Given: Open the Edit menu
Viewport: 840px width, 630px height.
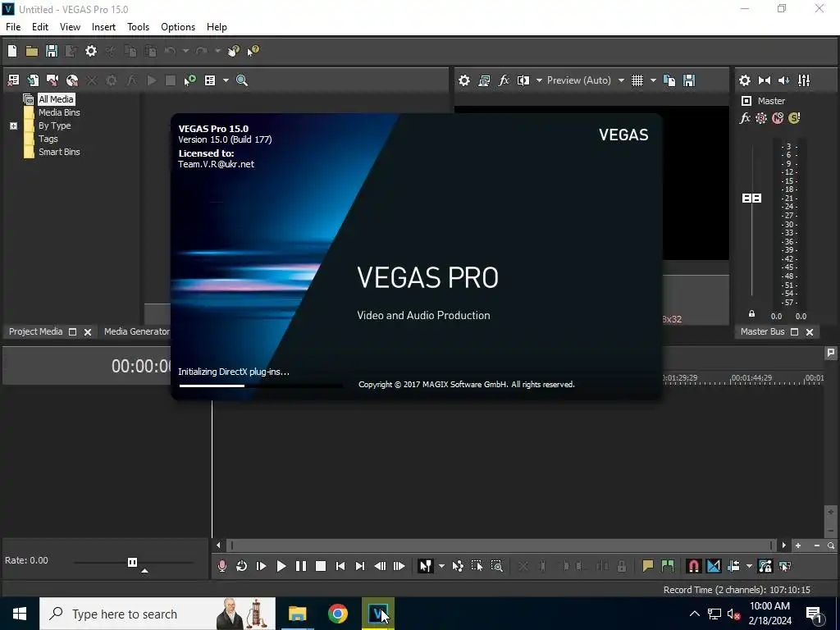Looking at the screenshot, I should (40, 27).
